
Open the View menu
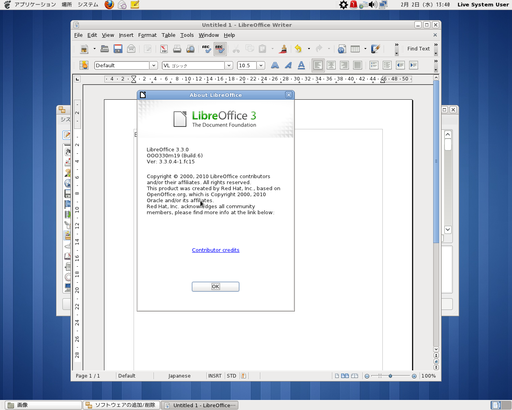click(108, 35)
